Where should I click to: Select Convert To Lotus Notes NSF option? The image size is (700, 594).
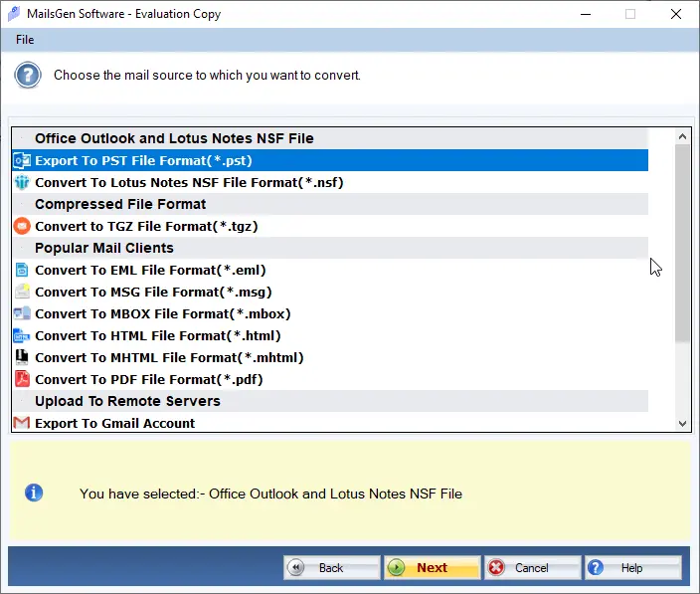(x=330, y=182)
